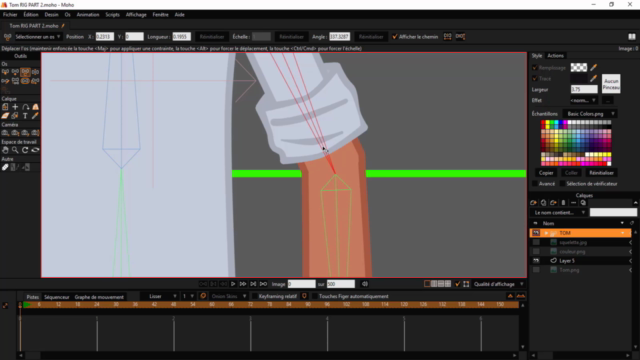Open the Basic Colors.png swatches dropdown
Screen dimensions: 640x360
tap(590, 114)
